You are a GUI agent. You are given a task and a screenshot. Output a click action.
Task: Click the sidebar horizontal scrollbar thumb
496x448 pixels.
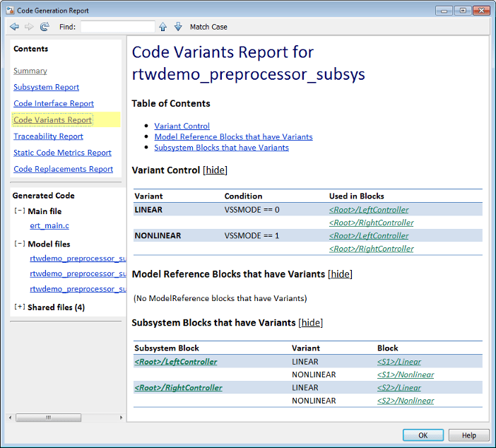tap(48, 418)
